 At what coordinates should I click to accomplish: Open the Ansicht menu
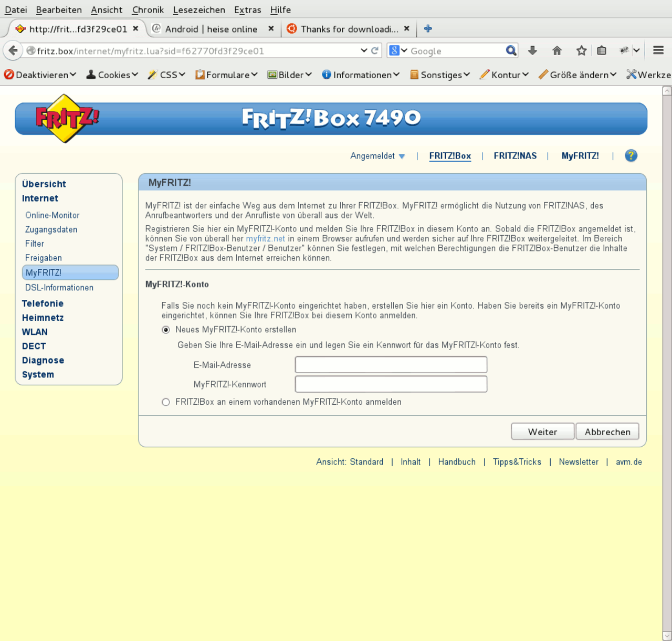pos(107,9)
